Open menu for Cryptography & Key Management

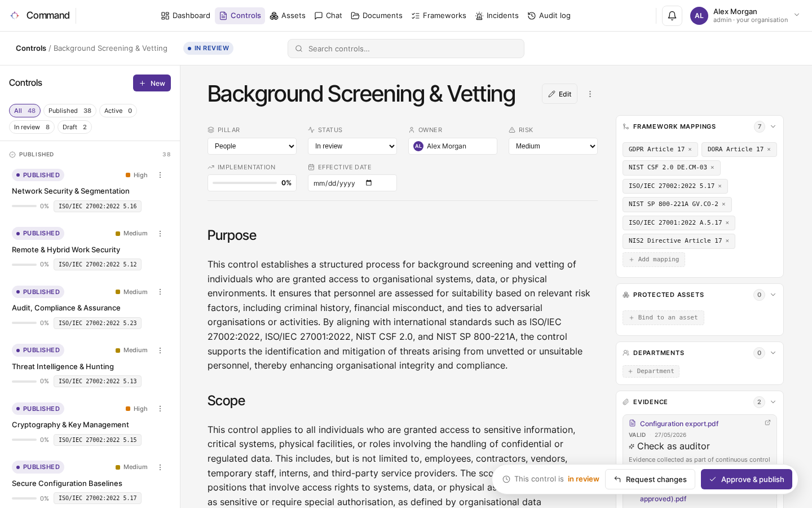click(x=160, y=409)
